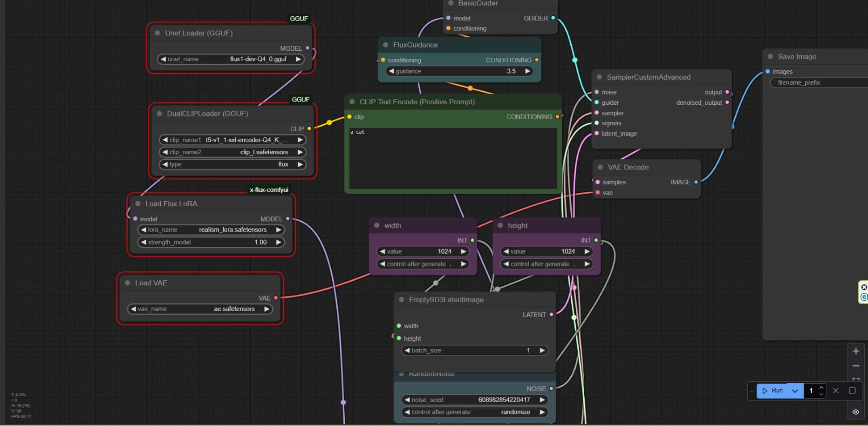This screenshot has height=426, width=868.
Task: Click the ESET extension icon
Action: pos(864,297)
